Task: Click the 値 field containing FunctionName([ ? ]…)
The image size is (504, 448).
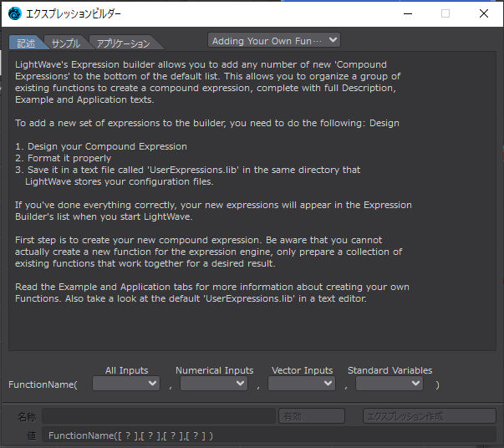Action: 269,435
